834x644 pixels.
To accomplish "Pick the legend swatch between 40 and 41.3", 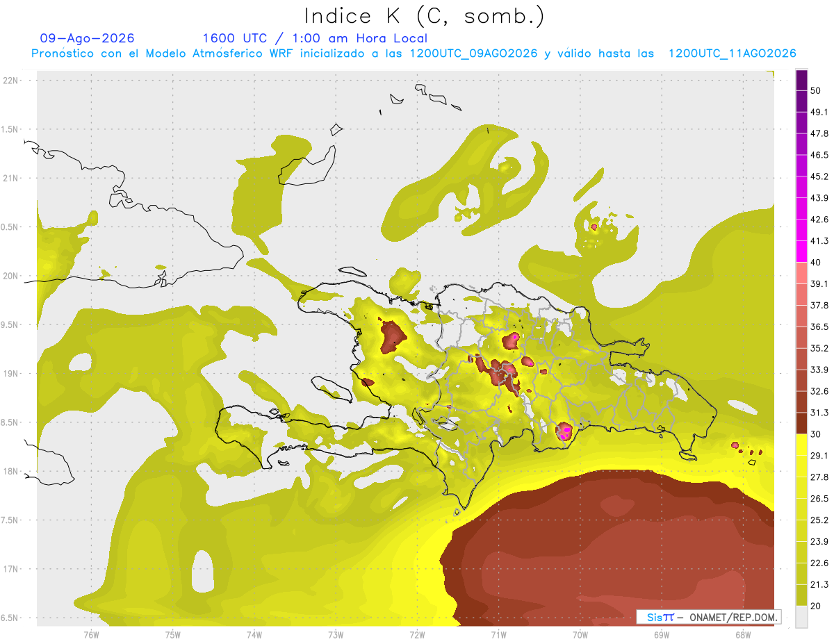I will pos(801,251).
